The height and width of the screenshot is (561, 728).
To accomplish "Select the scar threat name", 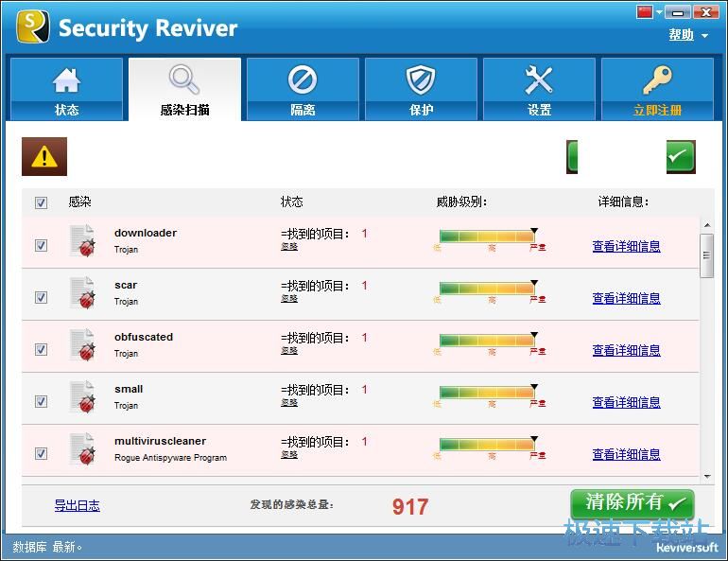I will point(126,285).
